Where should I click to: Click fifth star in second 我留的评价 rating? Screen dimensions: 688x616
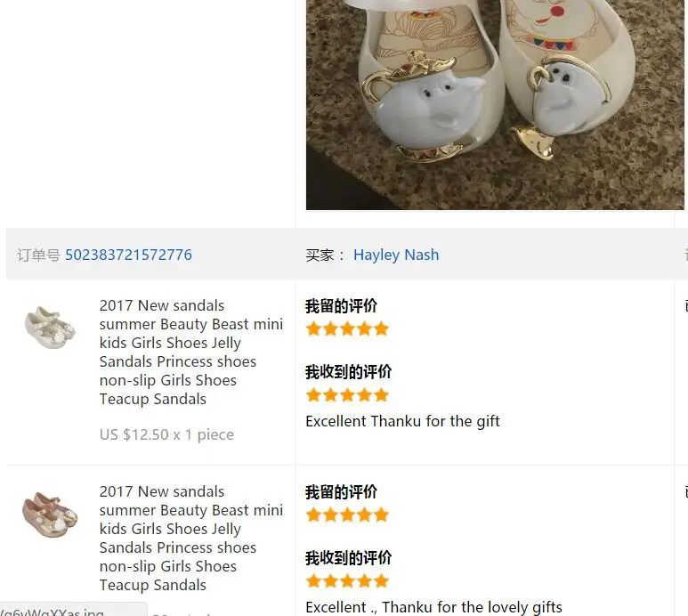coord(381,515)
